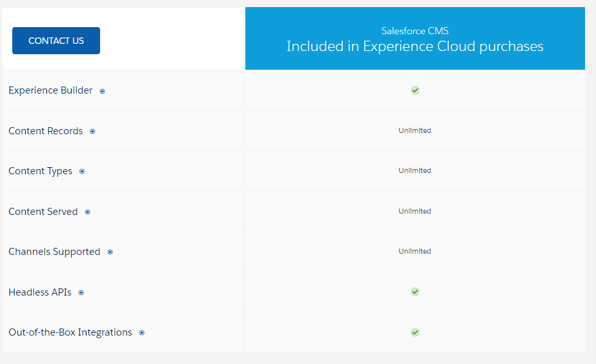Click the green checkmark in Experience Builder row
Viewport: 596px width, 364px height.
[x=415, y=90]
